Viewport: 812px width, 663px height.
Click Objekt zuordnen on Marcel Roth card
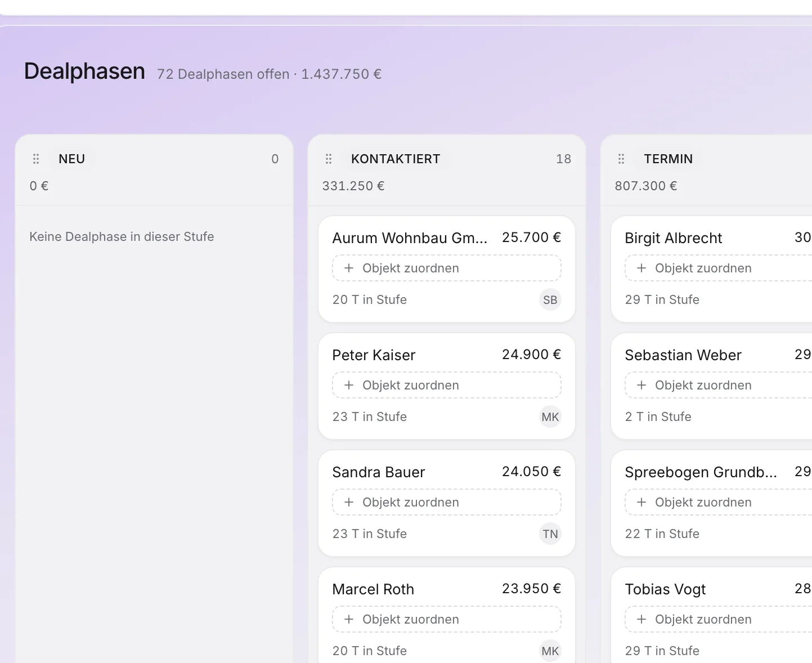click(x=447, y=619)
